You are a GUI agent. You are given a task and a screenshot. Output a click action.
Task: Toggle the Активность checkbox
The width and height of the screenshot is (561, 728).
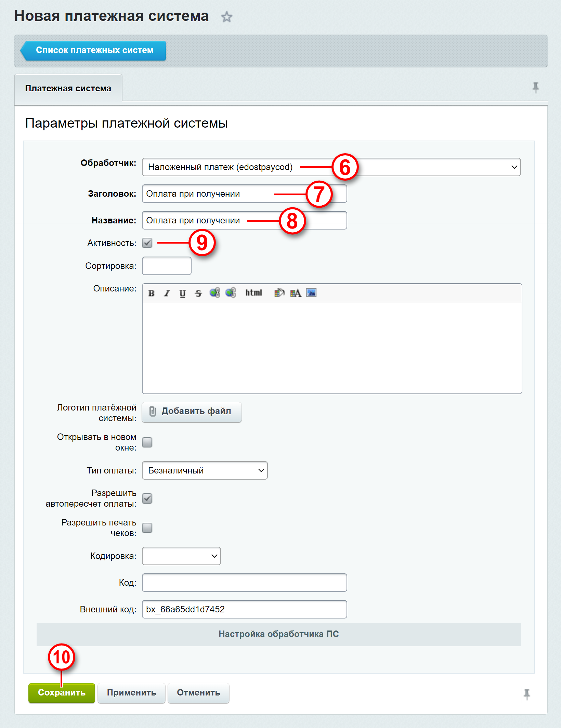[x=147, y=243]
